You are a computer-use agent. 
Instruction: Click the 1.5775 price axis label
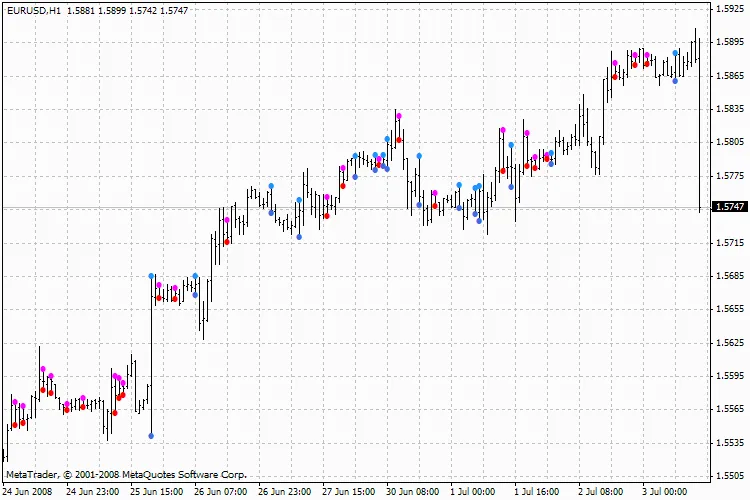729,176
